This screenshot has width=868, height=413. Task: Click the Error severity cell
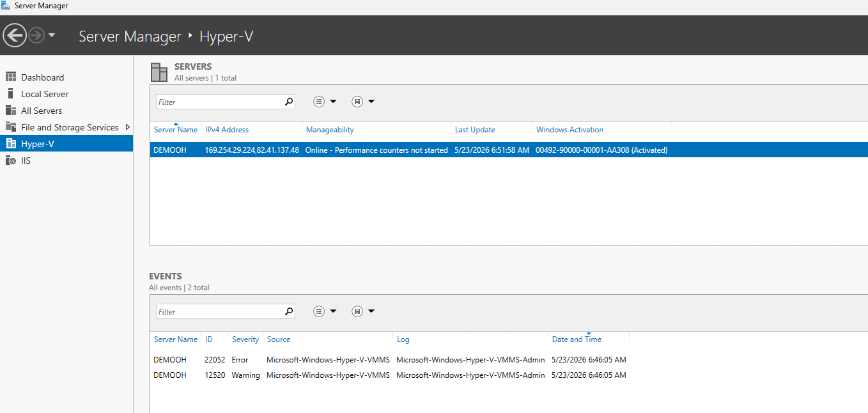coord(240,360)
